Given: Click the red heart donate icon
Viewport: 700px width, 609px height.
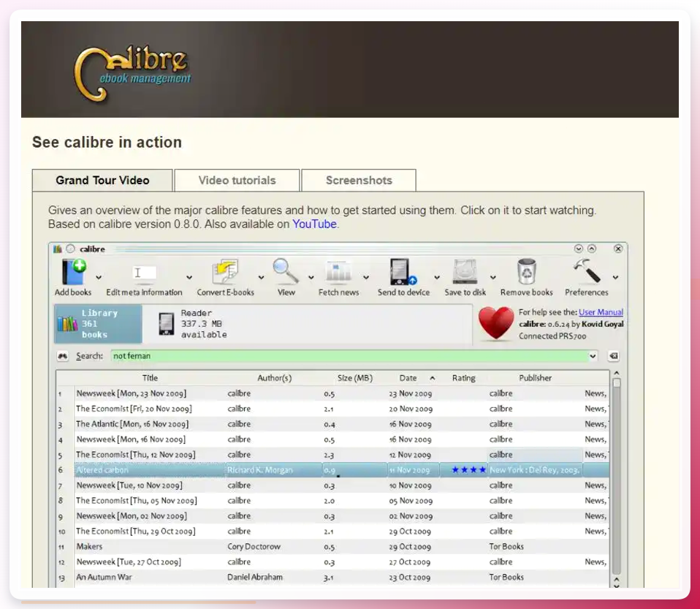Looking at the screenshot, I should 496,322.
